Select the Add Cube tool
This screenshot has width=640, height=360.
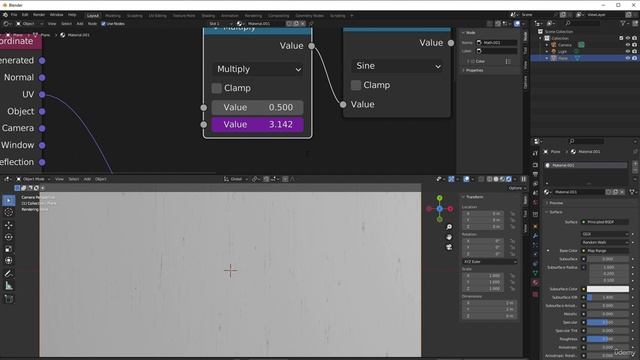(9, 299)
